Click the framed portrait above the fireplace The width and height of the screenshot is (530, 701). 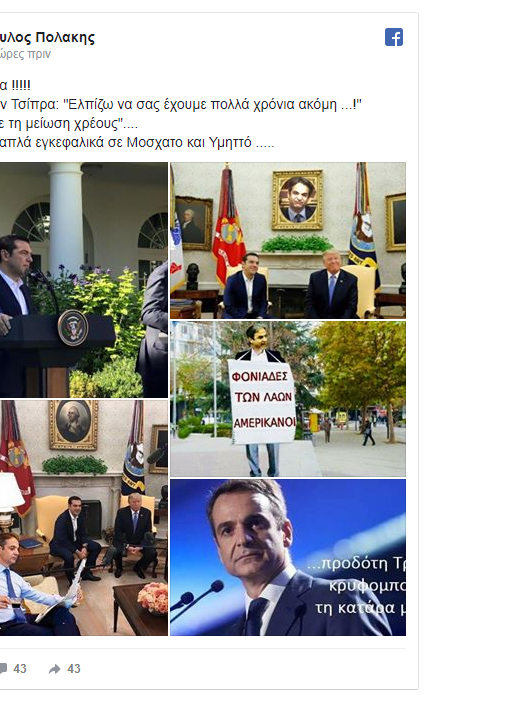tap(297, 199)
